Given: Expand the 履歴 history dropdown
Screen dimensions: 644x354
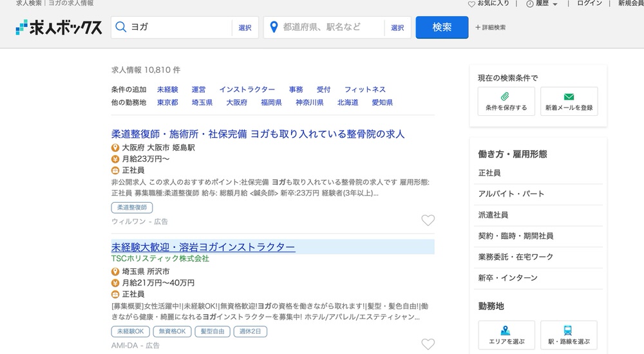Looking at the screenshot, I should click(542, 3).
